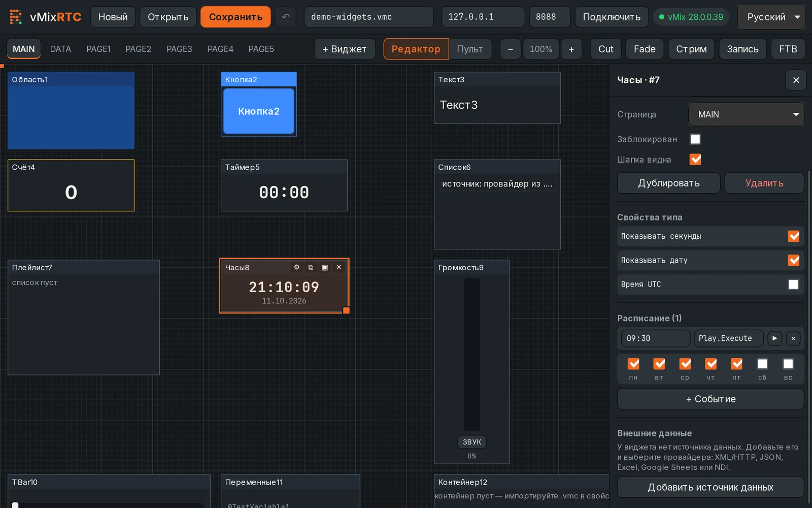Click the Кнопка2 blue button widget
The image size is (812, 508).
coord(259,111)
